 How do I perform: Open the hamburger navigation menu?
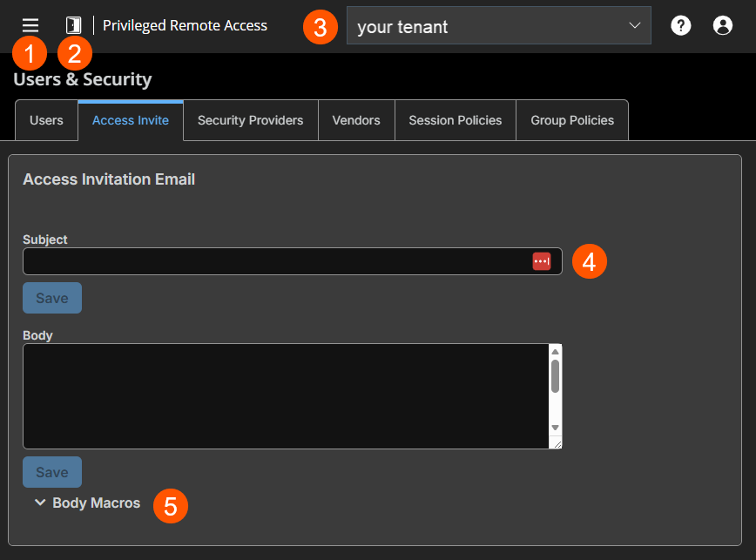pyautogui.click(x=30, y=24)
